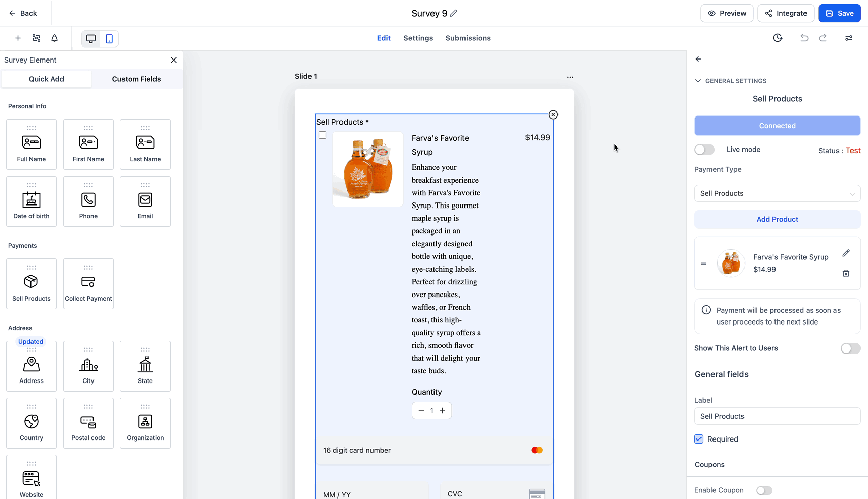Switch to desktop view icon
Viewport: 868px width, 499px height.
pyautogui.click(x=91, y=39)
